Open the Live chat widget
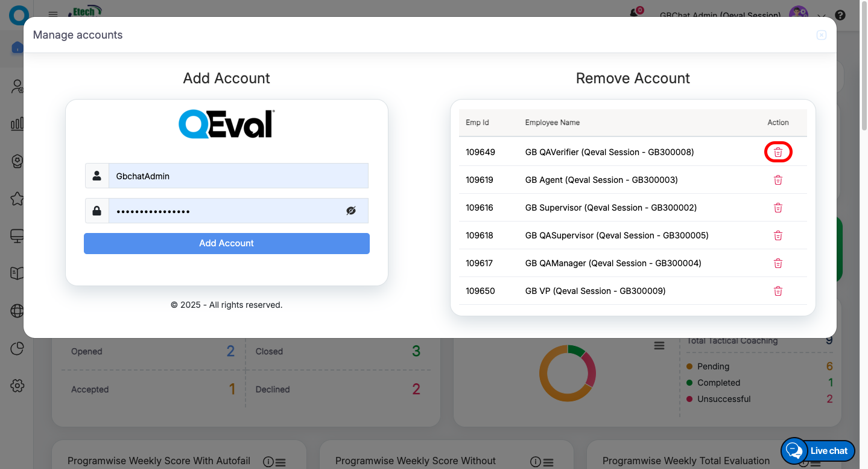The width and height of the screenshot is (868, 469). pos(818,450)
